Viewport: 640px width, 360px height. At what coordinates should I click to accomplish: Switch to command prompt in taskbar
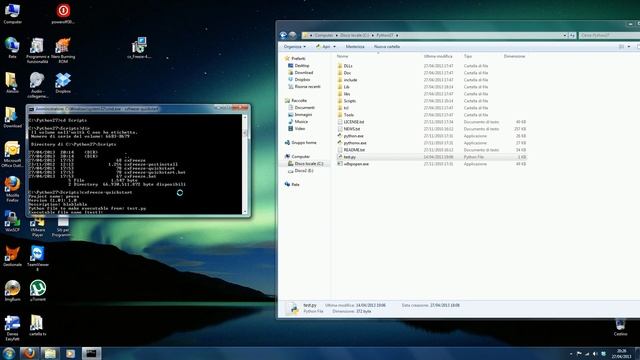coord(91,353)
